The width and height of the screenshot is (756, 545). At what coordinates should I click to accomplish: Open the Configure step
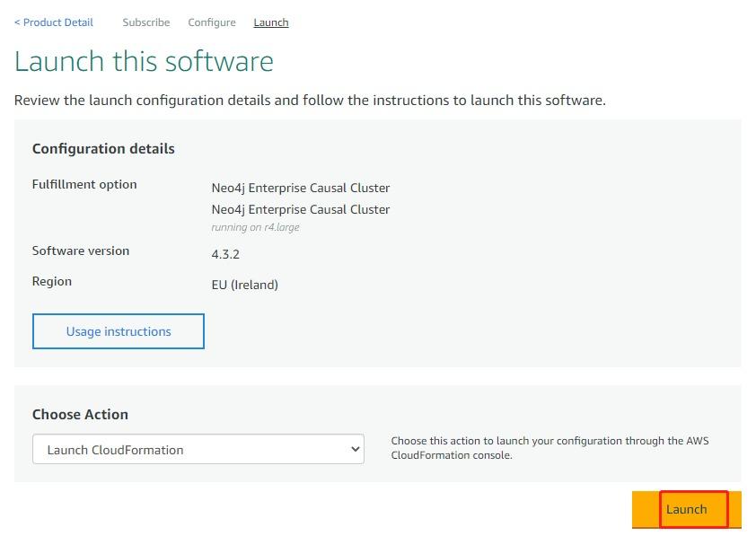pos(212,22)
